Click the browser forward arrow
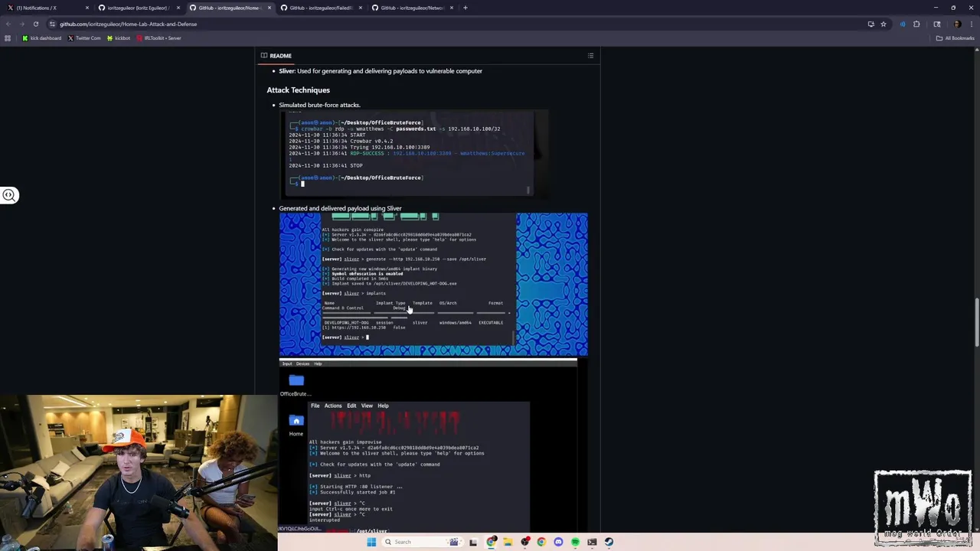Image resolution: width=980 pixels, height=551 pixels. [x=21, y=24]
